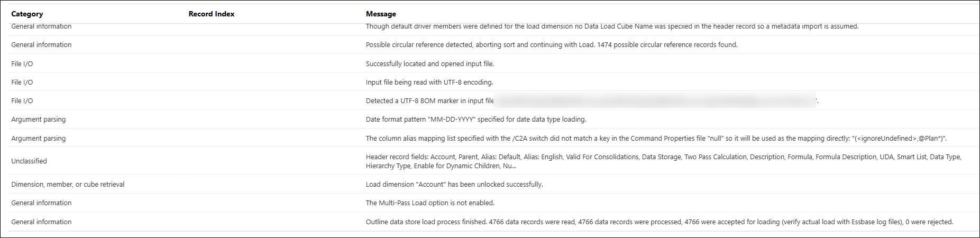Click the UTF-8 BOM marker message

click(592, 100)
